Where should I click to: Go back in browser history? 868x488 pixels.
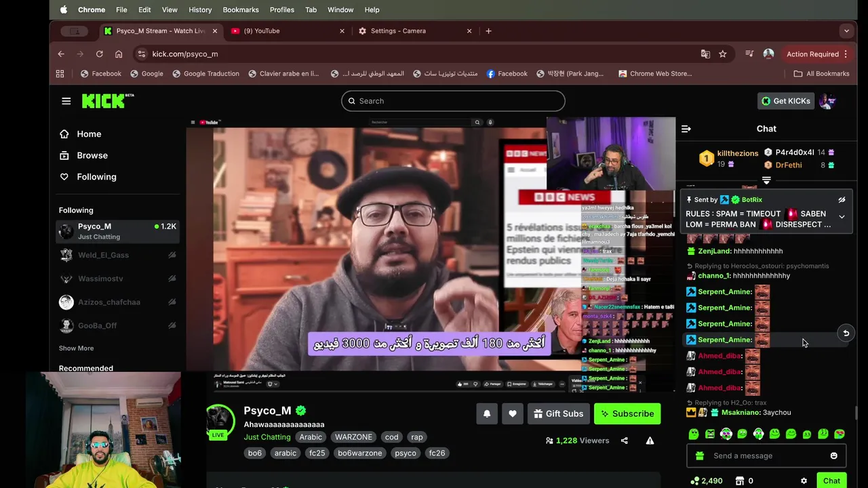pyautogui.click(x=61, y=54)
